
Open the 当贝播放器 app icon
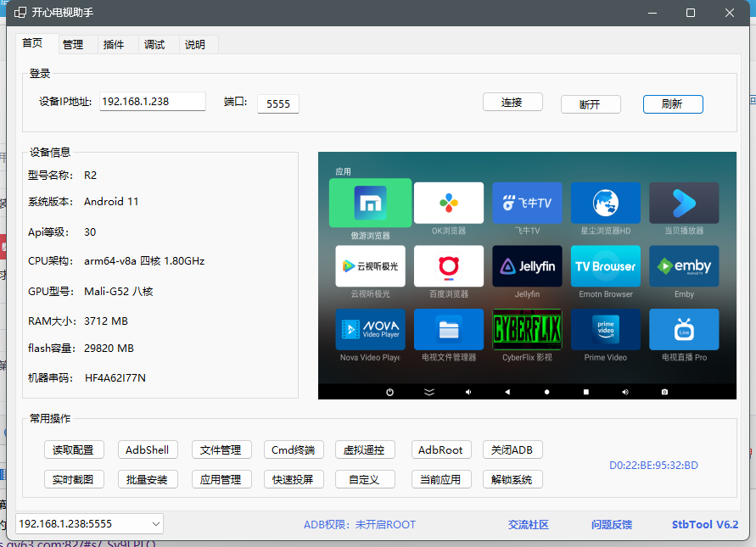(x=684, y=203)
